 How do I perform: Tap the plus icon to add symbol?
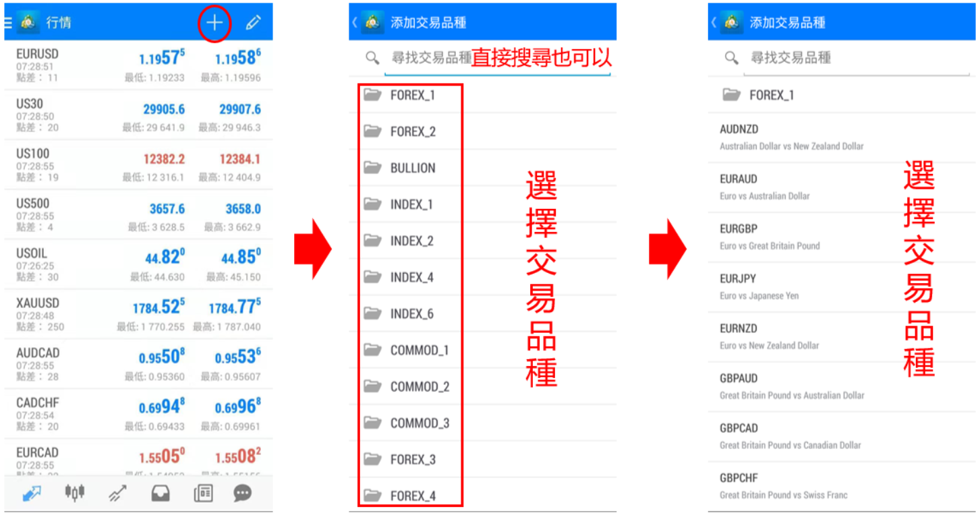[214, 23]
